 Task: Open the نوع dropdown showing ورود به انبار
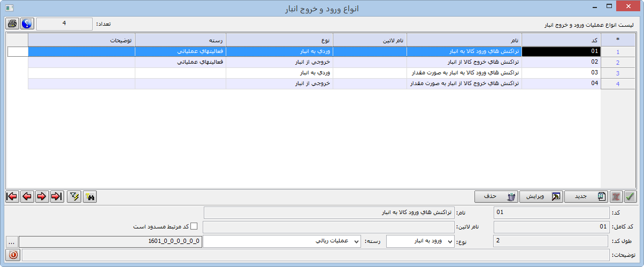pyautogui.click(x=420, y=241)
